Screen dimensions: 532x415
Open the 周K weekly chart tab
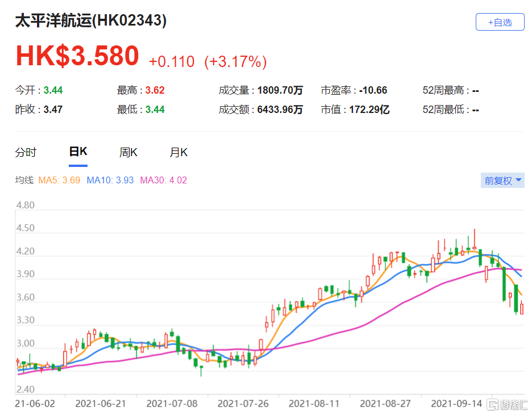point(128,153)
